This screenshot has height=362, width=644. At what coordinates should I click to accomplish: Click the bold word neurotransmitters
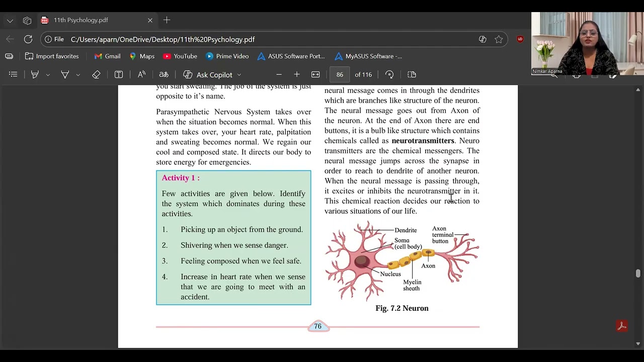pyautogui.click(x=423, y=141)
